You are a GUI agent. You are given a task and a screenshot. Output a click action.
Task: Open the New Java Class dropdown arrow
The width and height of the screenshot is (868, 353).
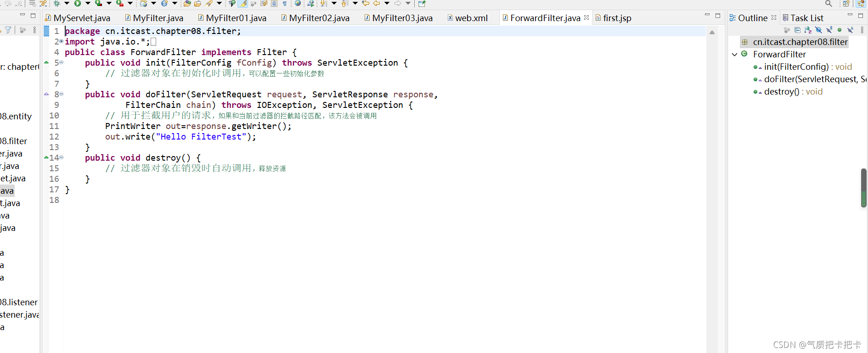[175, 3]
